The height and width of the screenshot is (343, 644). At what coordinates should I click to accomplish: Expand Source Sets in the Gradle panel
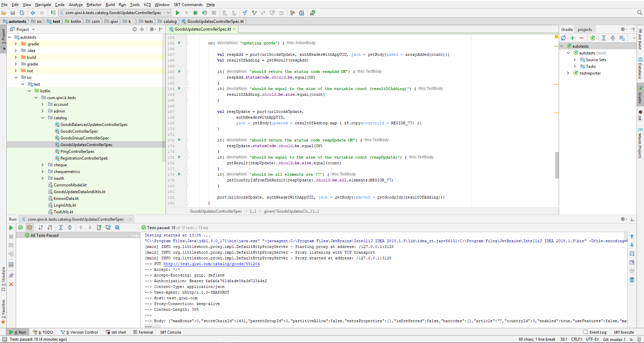pyautogui.click(x=575, y=60)
